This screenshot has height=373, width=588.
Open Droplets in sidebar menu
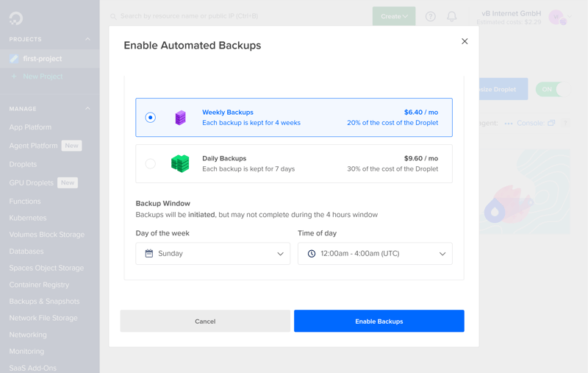click(x=23, y=164)
